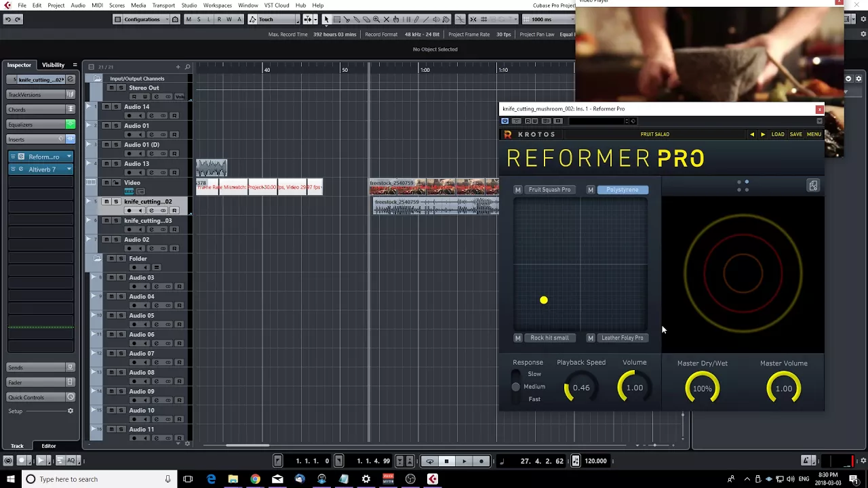Expand the Audio 03 track arrow
The width and height of the screenshot is (868, 488).
tap(94, 277)
